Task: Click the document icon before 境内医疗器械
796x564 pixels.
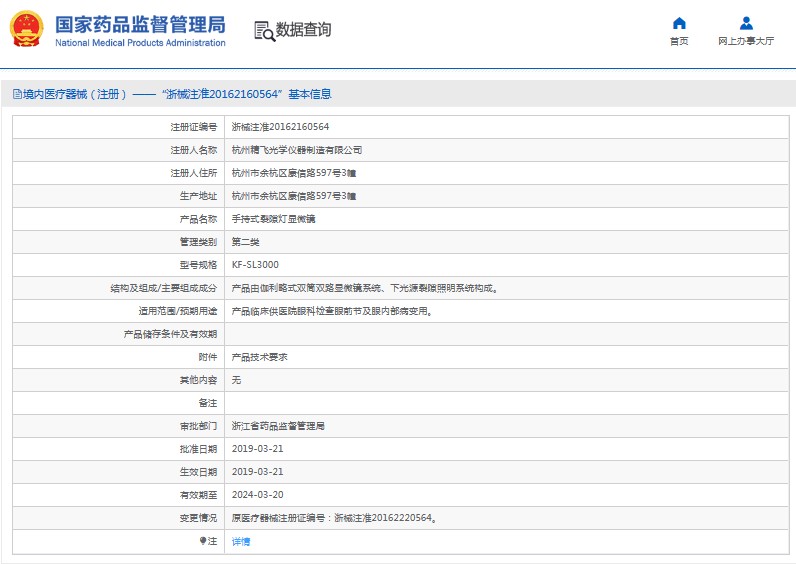Action: 17,94
